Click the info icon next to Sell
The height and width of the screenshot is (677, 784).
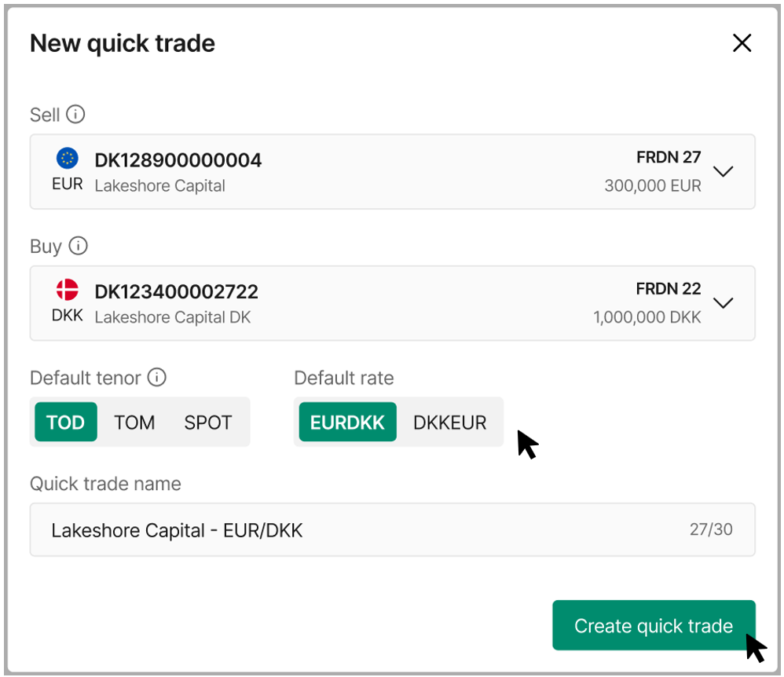click(x=75, y=114)
